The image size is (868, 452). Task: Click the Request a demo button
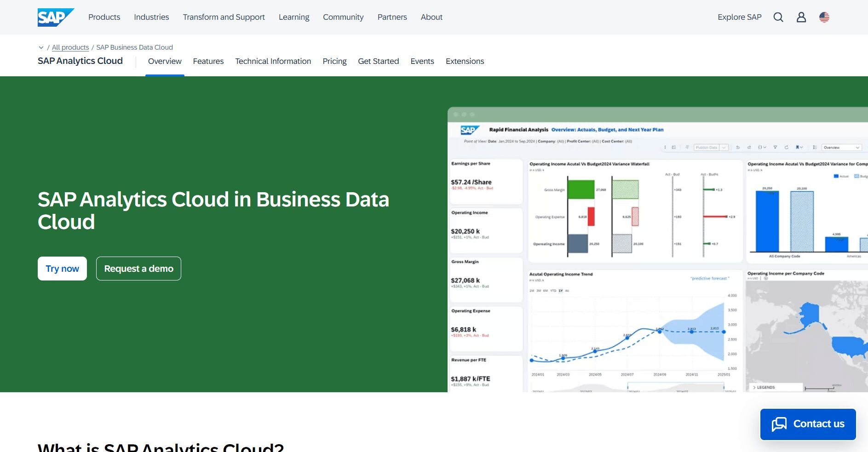coord(138,269)
